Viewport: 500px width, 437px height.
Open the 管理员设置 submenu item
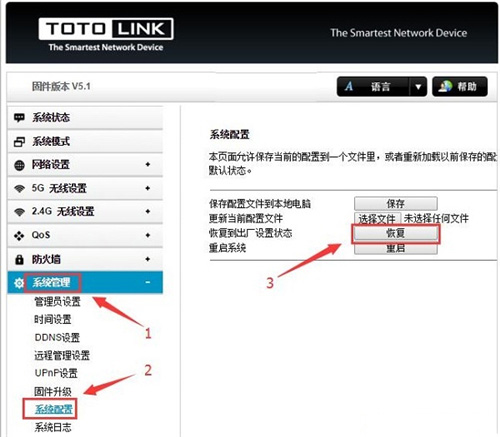click(x=57, y=302)
